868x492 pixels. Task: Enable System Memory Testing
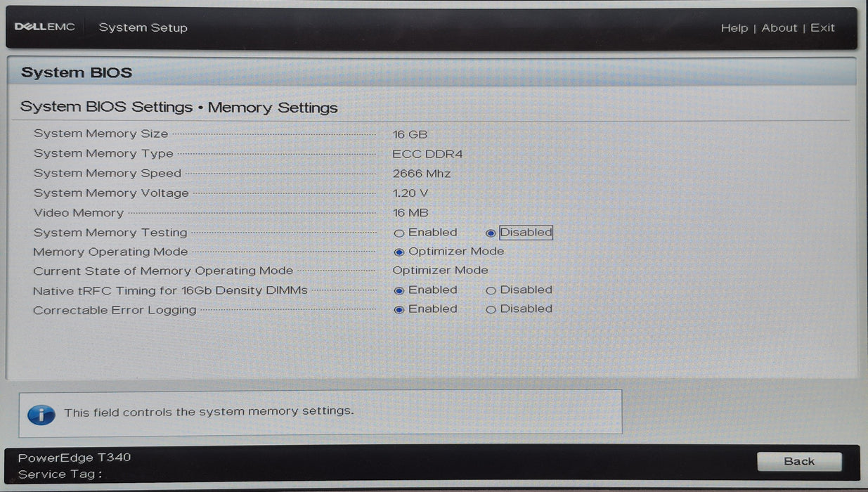click(399, 233)
